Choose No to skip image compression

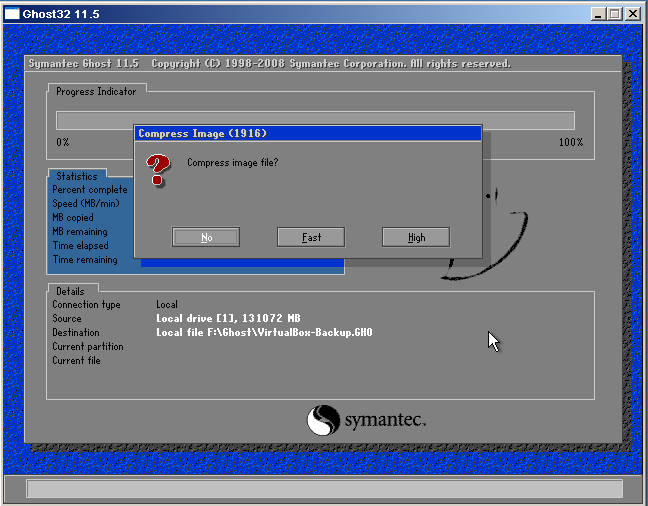206,237
